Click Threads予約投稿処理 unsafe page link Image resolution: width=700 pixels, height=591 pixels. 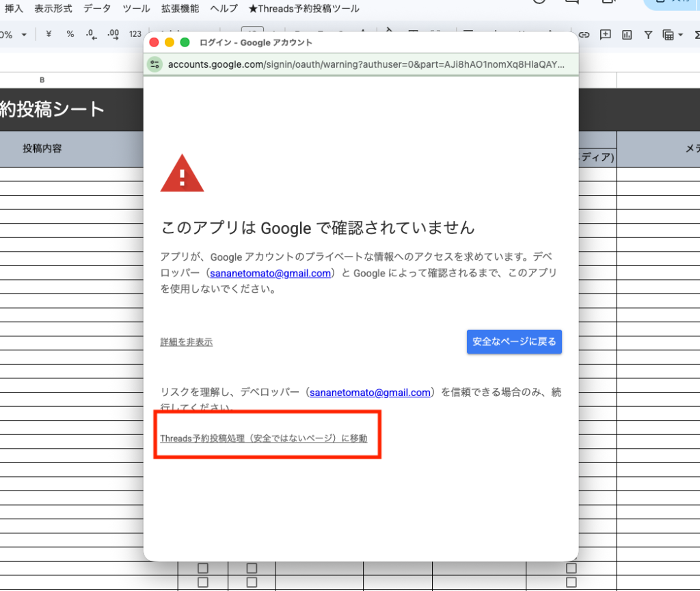[263, 438]
